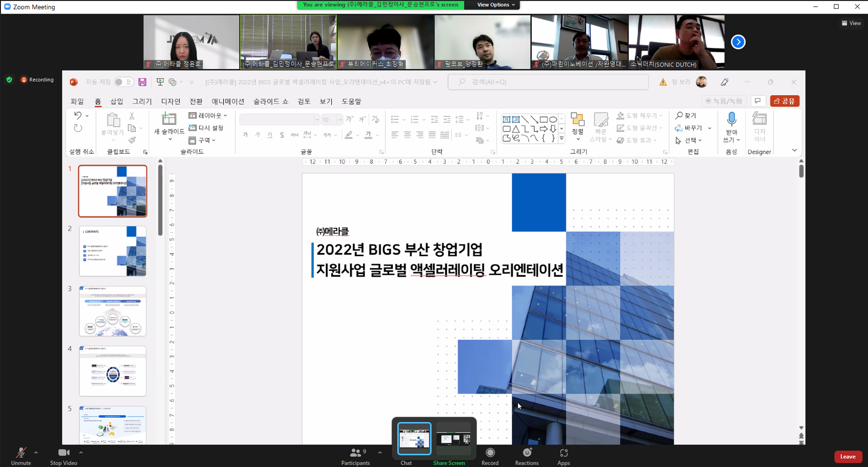Open the Slide Show tab

point(271,101)
